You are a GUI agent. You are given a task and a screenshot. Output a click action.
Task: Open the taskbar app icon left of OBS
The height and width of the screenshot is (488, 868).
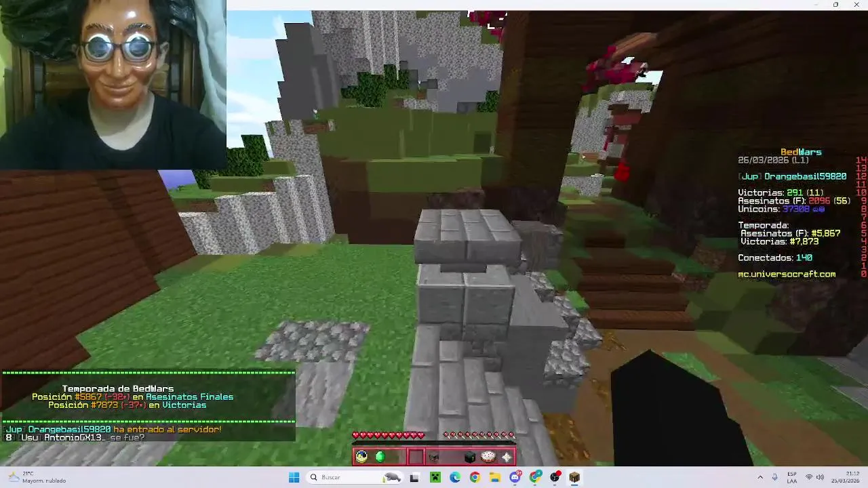pos(535,477)
